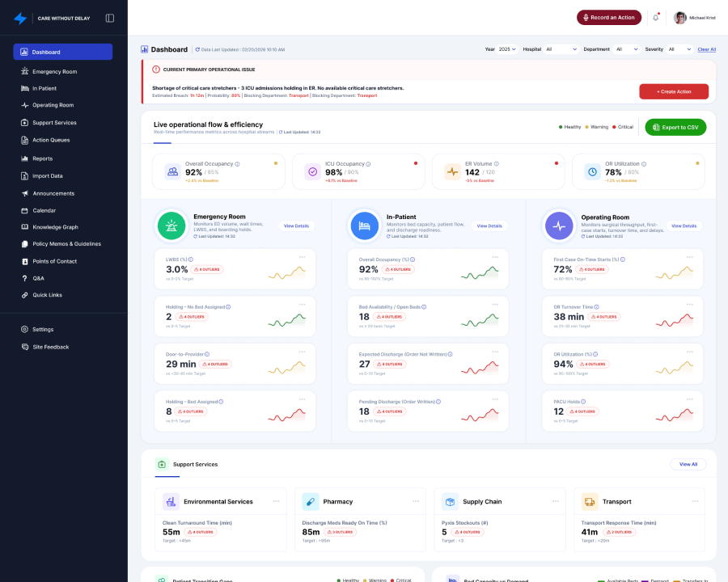Click the info icon beside OR Utilization card
The image size is (728, 582).
pyautogui.click(x=644, y=164)
